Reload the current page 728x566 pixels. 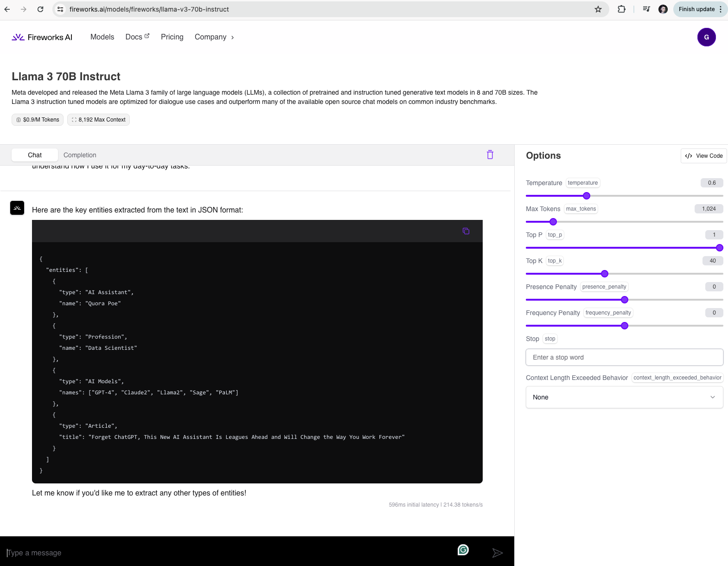40,9
